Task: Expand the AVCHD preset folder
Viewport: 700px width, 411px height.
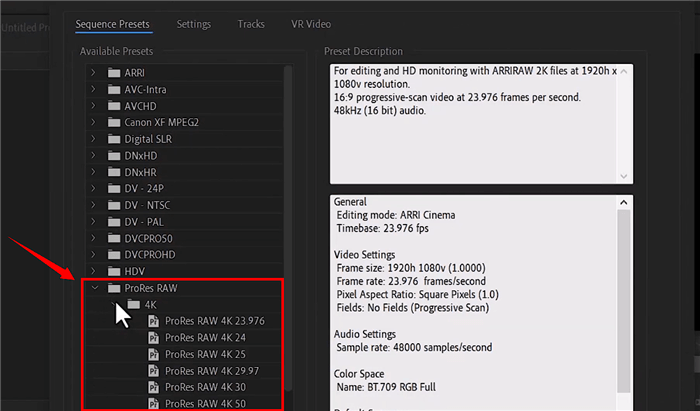Action: coord(93,106)
